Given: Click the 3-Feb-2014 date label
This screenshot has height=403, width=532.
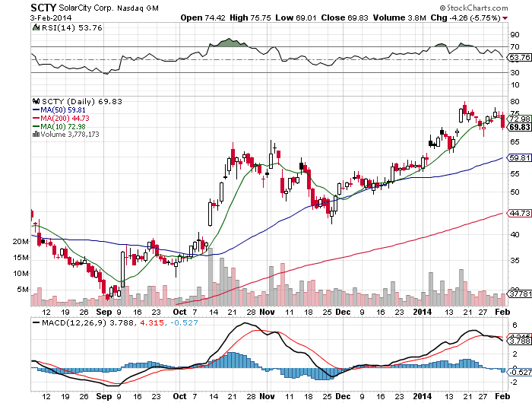Looking at the screenshot, I should tap(51, 18).
